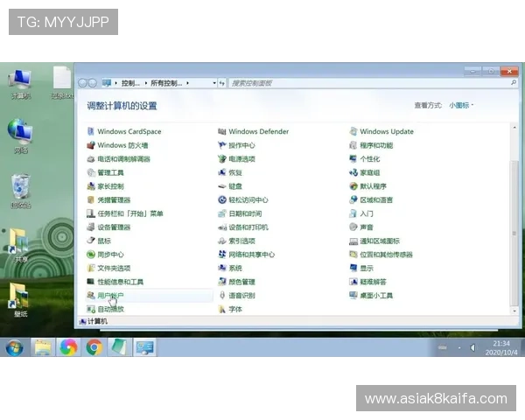525x420 pixels.
Task: Open 同步中心 icon
Action: tap(90, 255)
